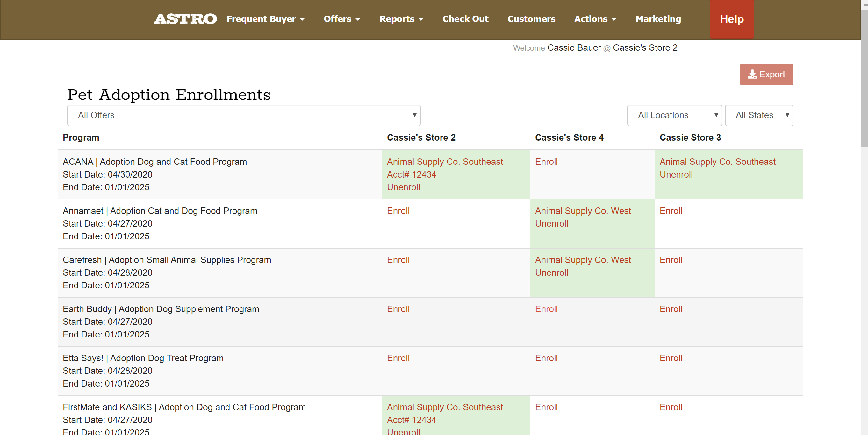This screenshot has height=435, width=868.
Task: Enroll Cassie's Store 4 in Earth Buddy program
Action: click(x=546, y=309)
